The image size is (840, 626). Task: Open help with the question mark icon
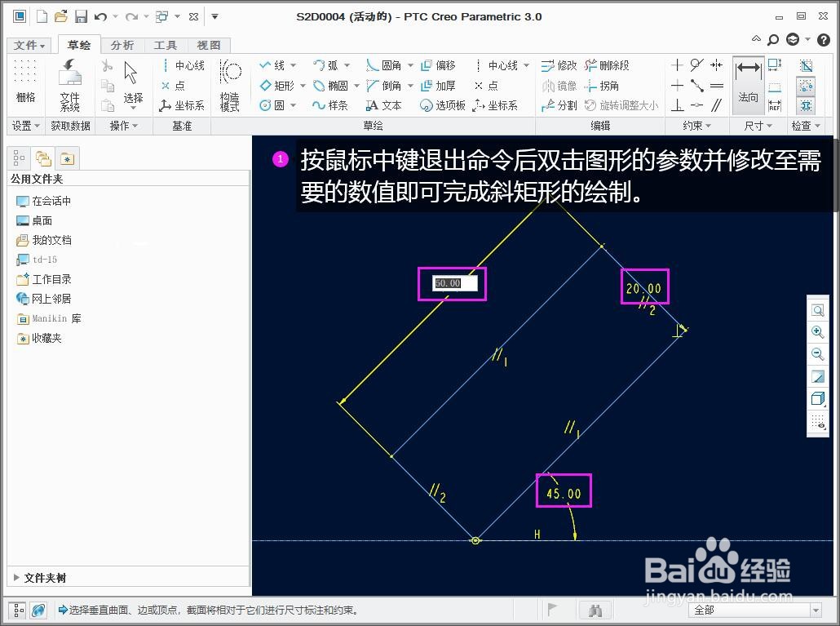click(824, 39)
